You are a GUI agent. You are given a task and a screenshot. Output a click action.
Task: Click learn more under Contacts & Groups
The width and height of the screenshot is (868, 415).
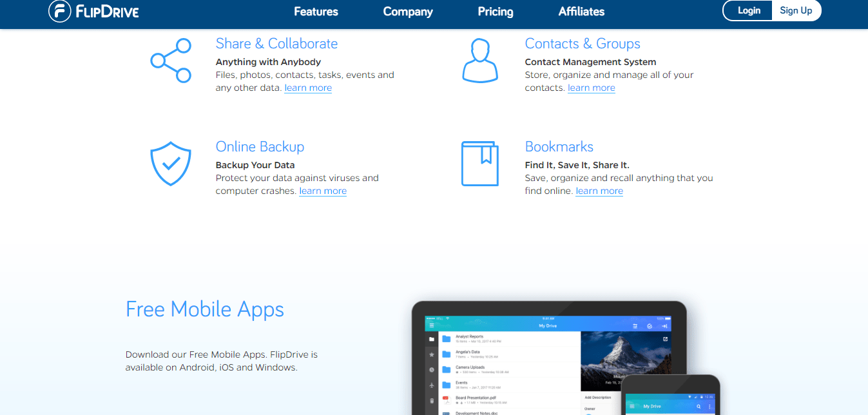point(591,88)
